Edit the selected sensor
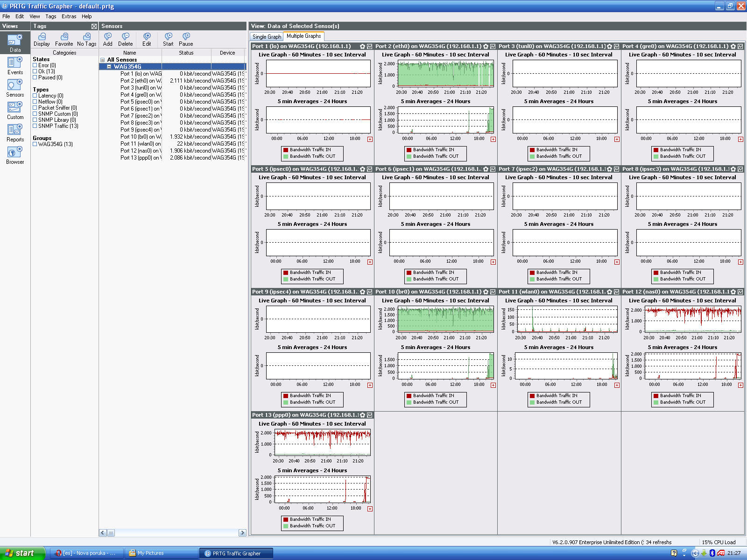Image resolution: width=747 pixels, height=560 pixels. (x=147, y=40)
